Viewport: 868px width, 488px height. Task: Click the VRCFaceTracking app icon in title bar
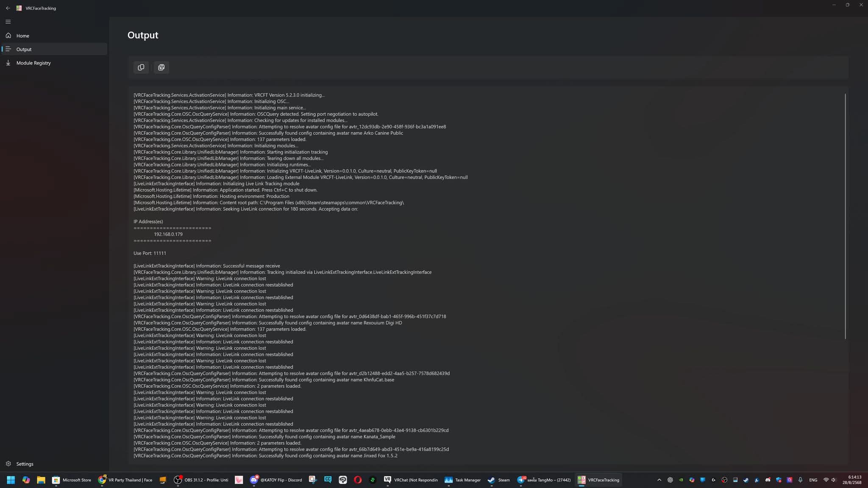(x=19, y=8)
